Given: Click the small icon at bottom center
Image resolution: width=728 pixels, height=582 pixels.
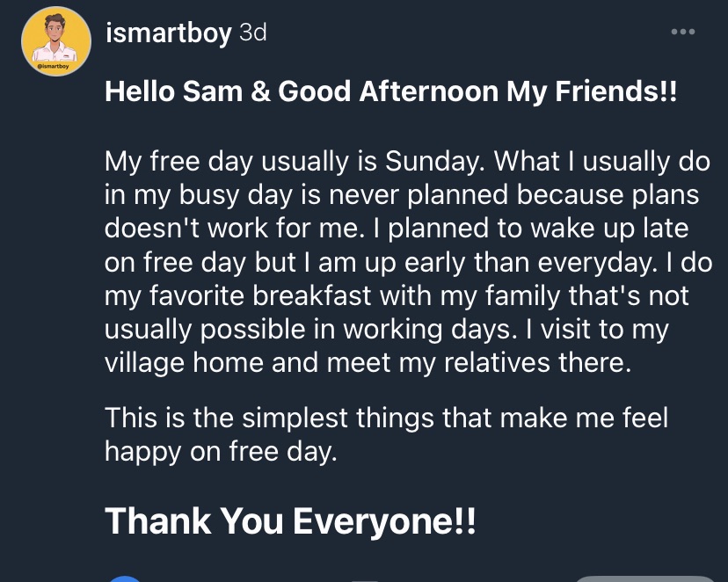Looking at the screenshot, I should click(x=367, y=578).
